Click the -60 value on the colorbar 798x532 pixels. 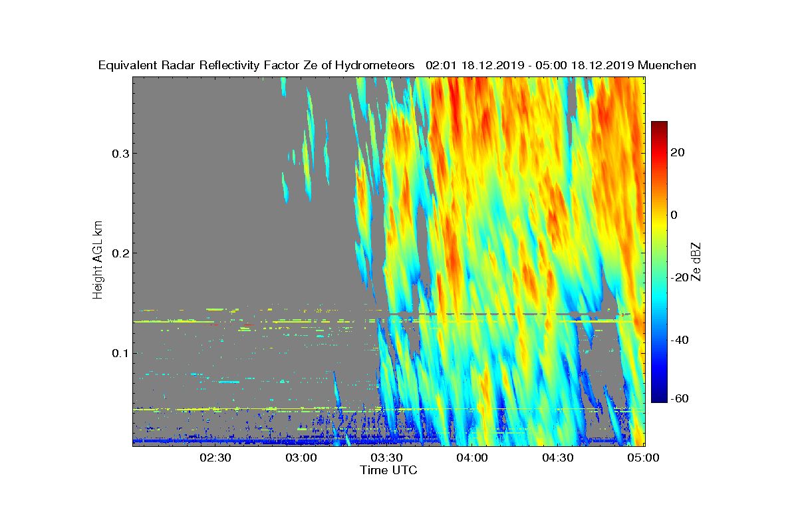point(680,398)
